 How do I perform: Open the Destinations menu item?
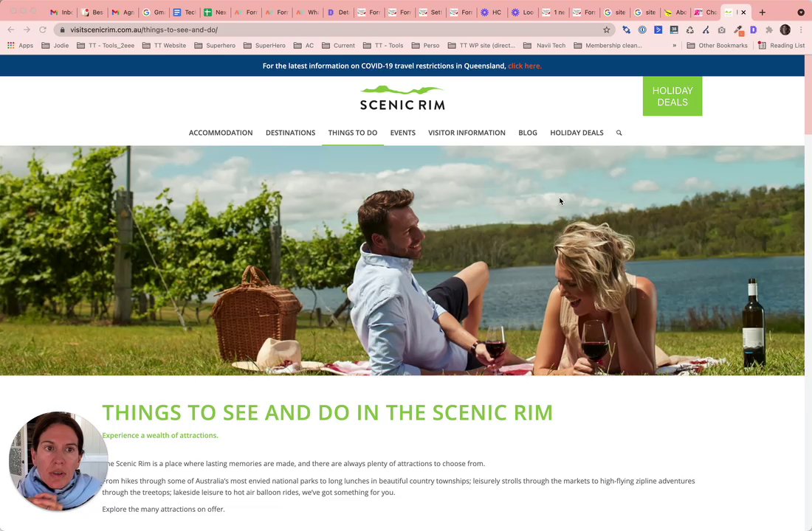pyautogui.click(x=291, y=133)
